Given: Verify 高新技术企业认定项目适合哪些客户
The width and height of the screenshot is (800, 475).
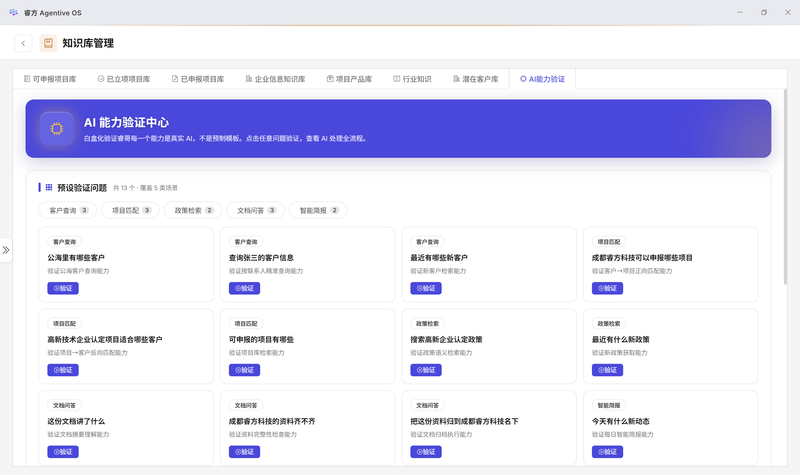Looking at the screenshot, I should pyautogui.click(x=63, y=370).
